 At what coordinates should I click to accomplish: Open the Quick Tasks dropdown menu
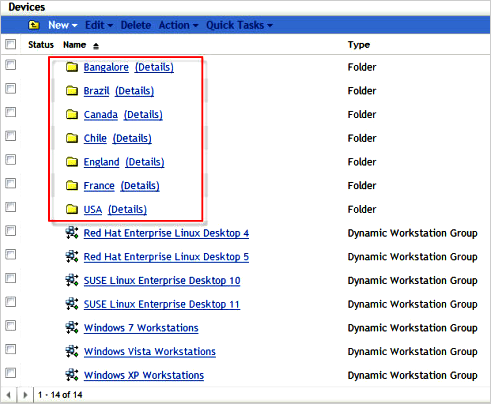(x=239, y=25)
